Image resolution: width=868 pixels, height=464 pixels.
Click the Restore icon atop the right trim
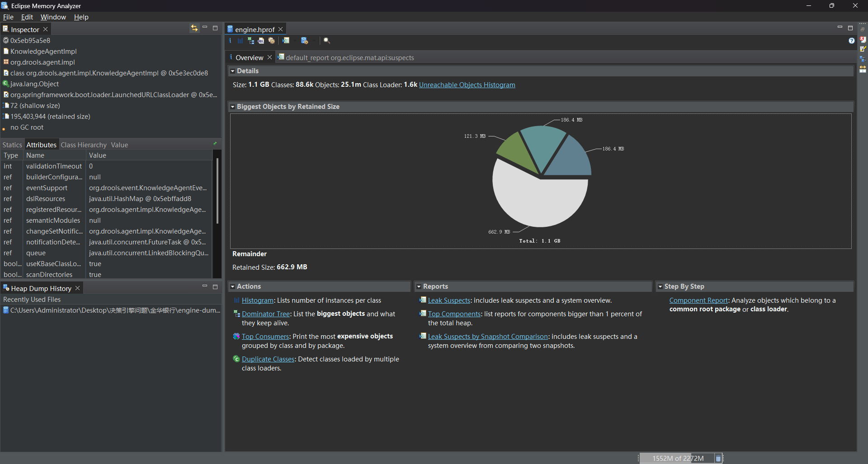[863, 29]
